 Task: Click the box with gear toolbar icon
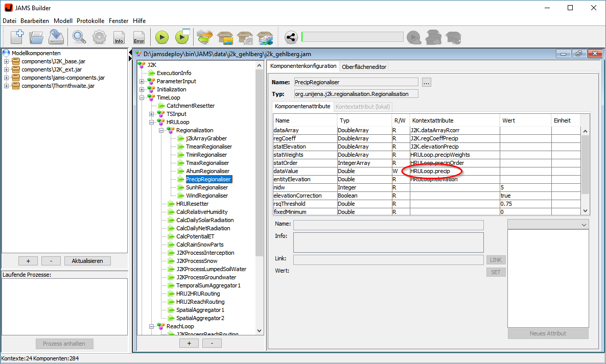[x=245, y=38]
